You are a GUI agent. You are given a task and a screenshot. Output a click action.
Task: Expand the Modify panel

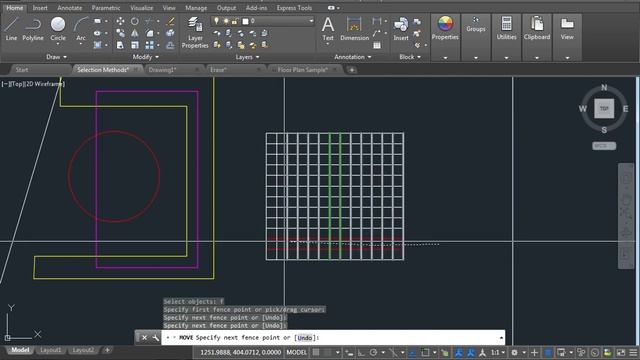pyautogui.click(x=146, y=57)
